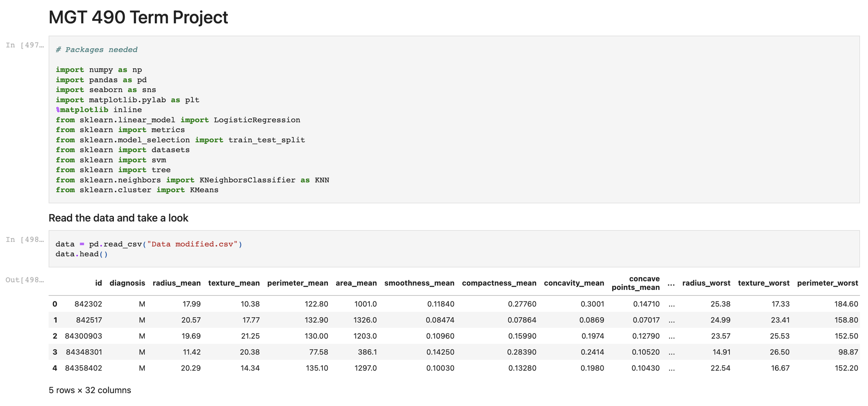Click row index 0 in the table
The width and height of the screenshot is (868, 406).
coord(55,304)
